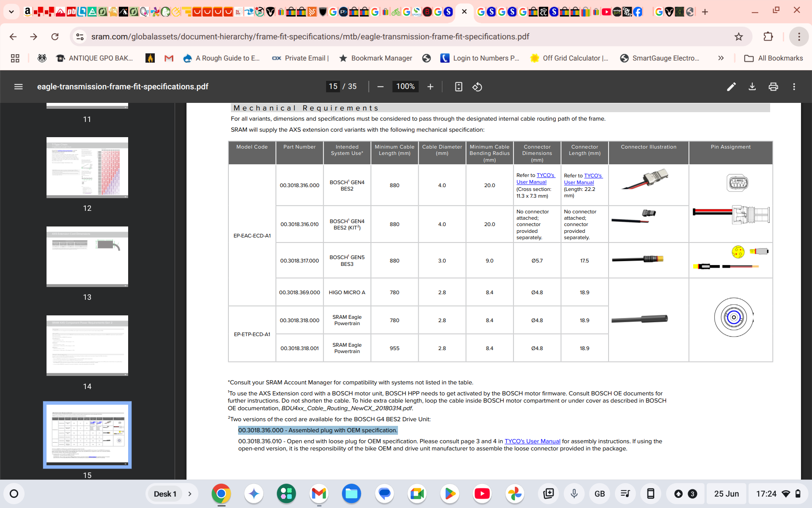Open quick settings at the 17:24 clock
Image resolution: width=812 pixels, height=508 pixels.
click(778, 494)
